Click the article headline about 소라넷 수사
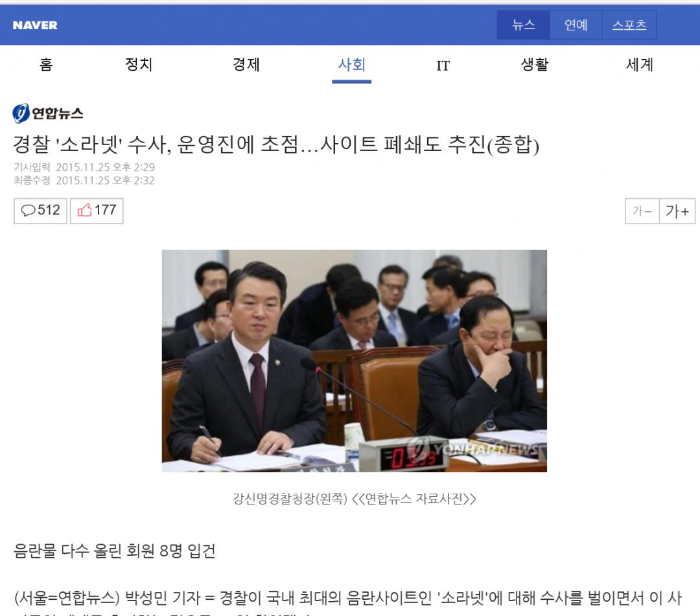The width and height of the screenshot is (700, 616). click(276, 144)
